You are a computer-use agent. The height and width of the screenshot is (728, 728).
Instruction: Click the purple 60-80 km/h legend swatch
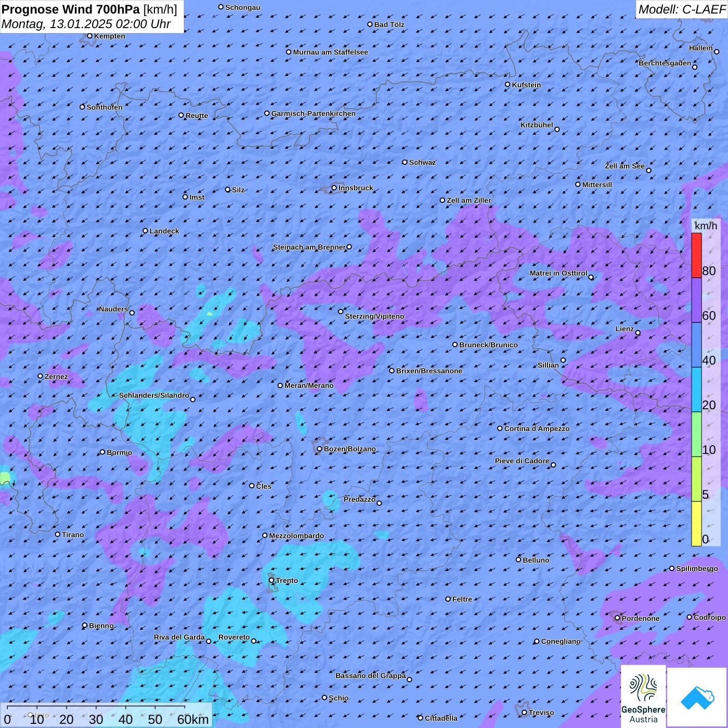pyautogui.click(x=696, y=301)
